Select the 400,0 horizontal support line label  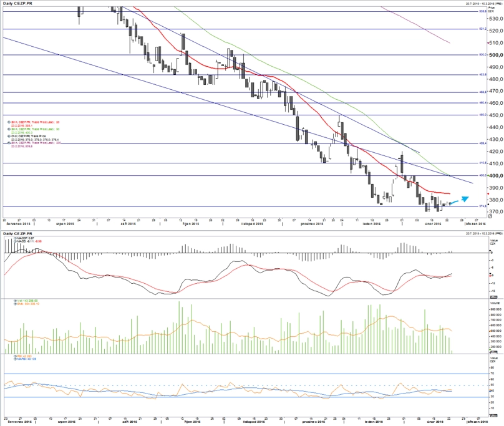click(x=483, y=175)
